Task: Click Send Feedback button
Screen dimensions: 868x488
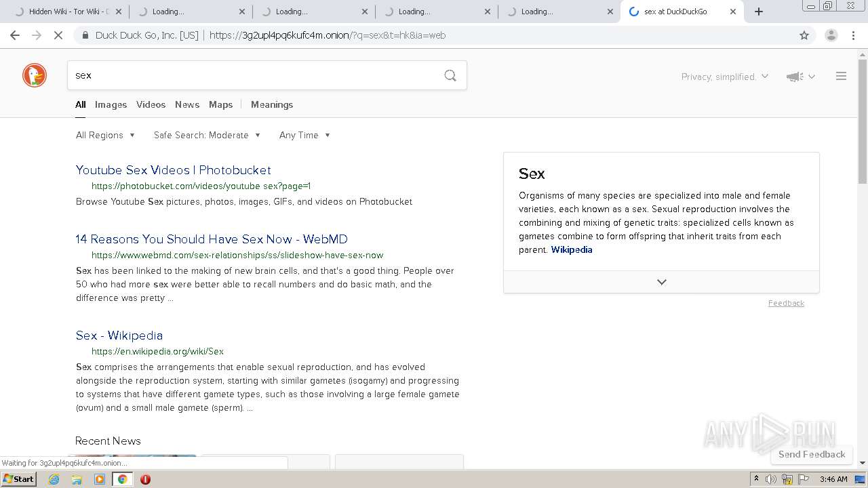Action: point(812,454)
